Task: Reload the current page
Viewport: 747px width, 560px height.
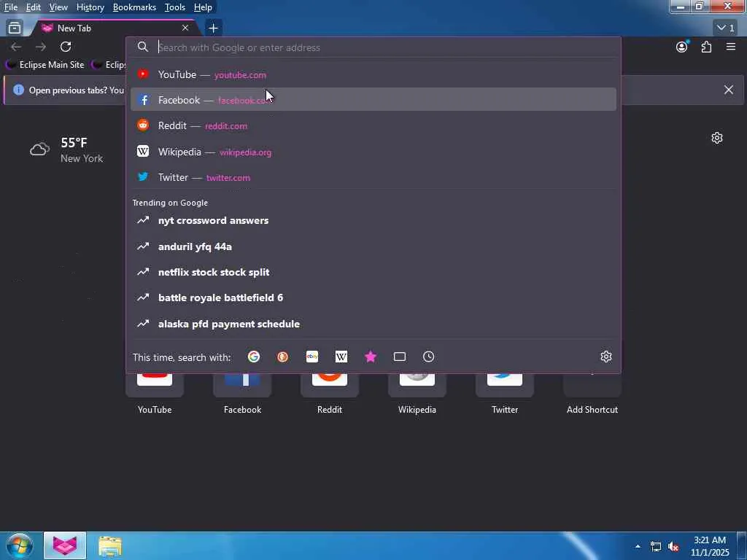Action: coord(66,47)
